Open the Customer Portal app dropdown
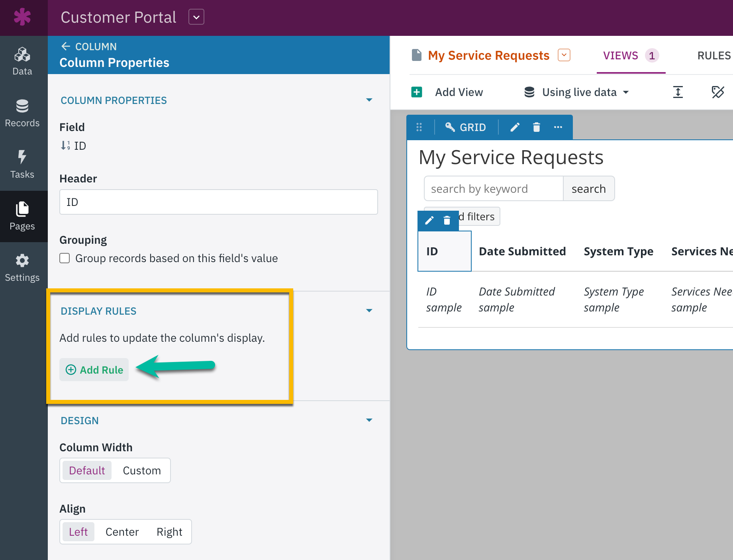 coord(196,17)
